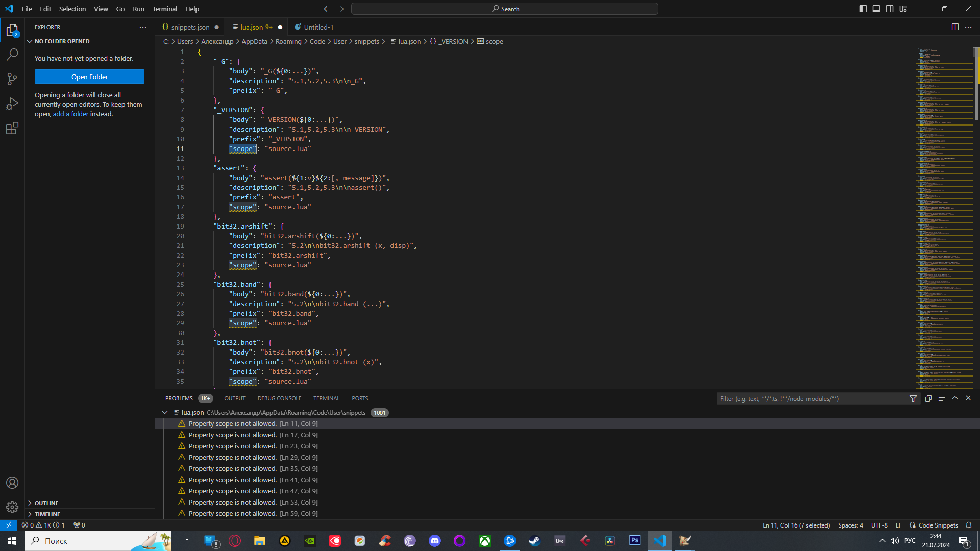Click the problems filter text field

coord(812,398)
